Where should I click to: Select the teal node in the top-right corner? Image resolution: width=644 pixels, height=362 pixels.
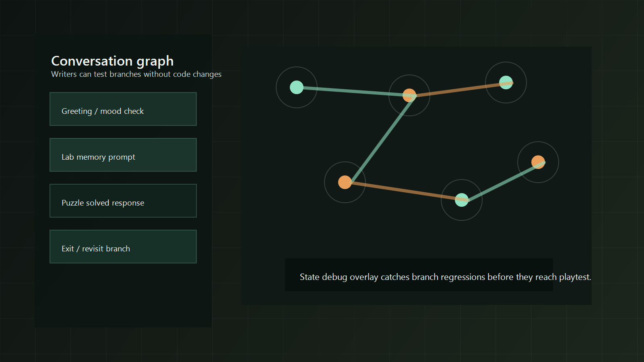(x=506, y=82)
